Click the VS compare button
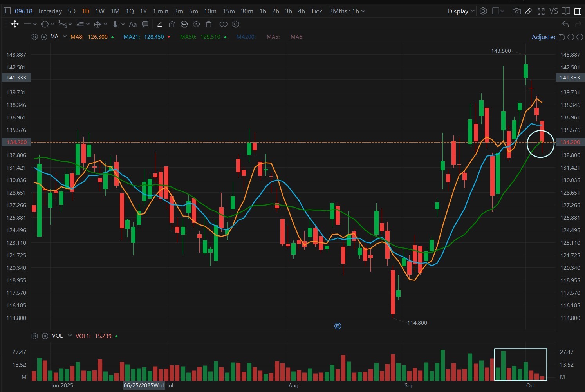 pos(554,11)
